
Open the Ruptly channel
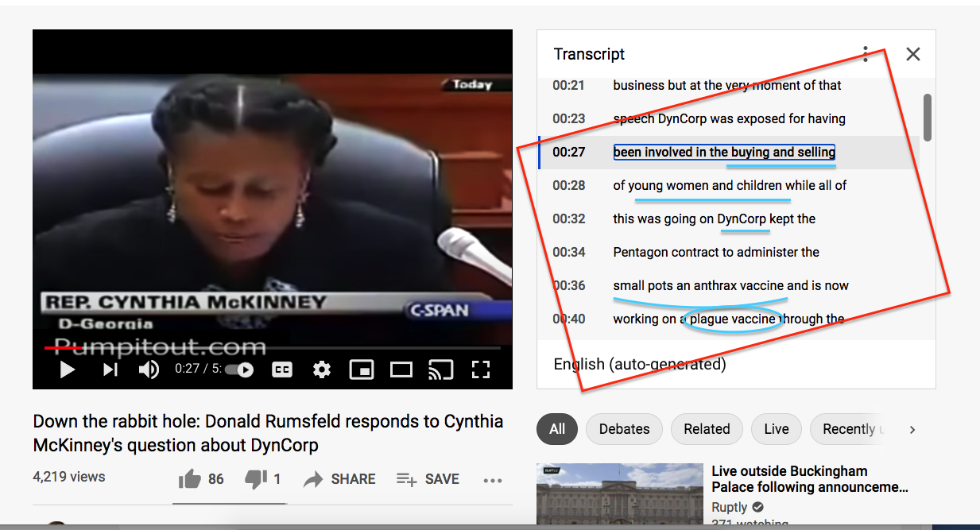[730, 507]
